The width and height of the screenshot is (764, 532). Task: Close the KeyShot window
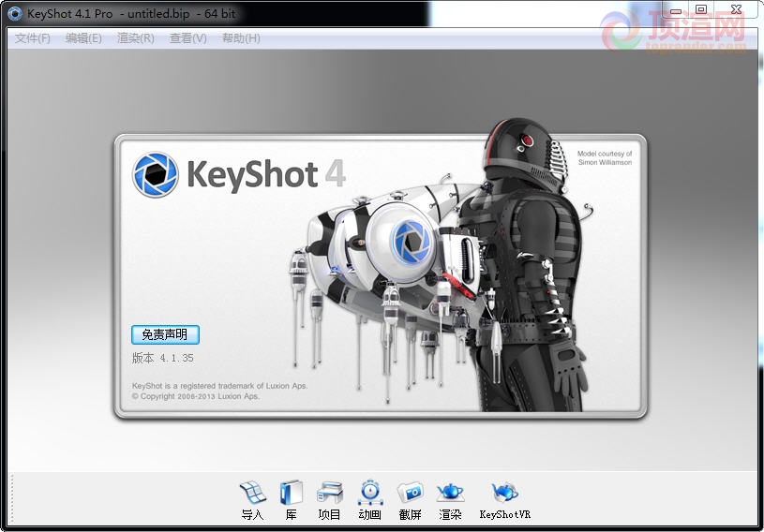736,9
